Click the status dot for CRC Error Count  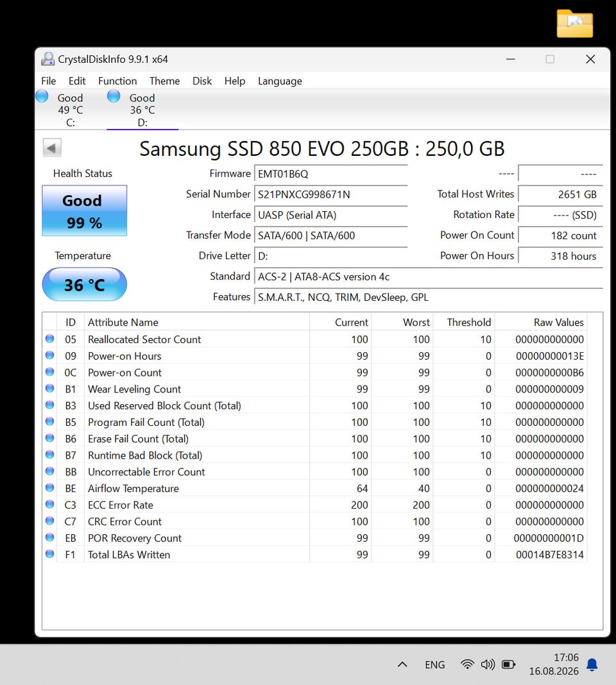[x=50, y=521]
